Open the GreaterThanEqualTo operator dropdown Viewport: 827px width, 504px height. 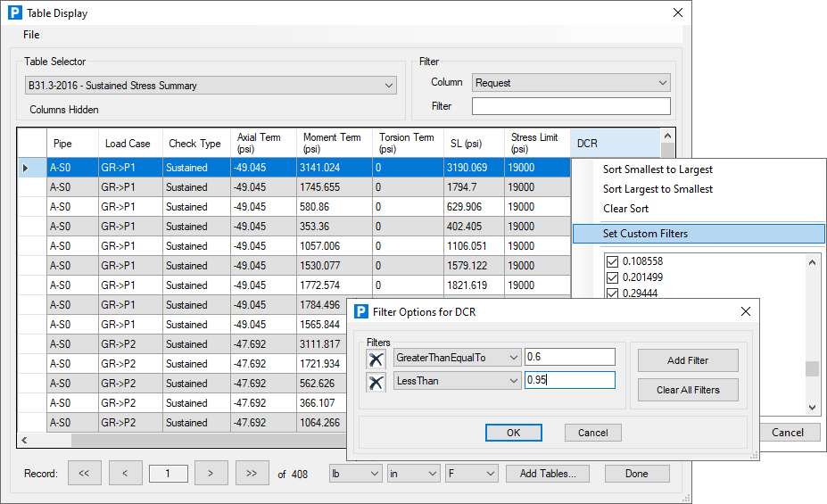point(458,358)
